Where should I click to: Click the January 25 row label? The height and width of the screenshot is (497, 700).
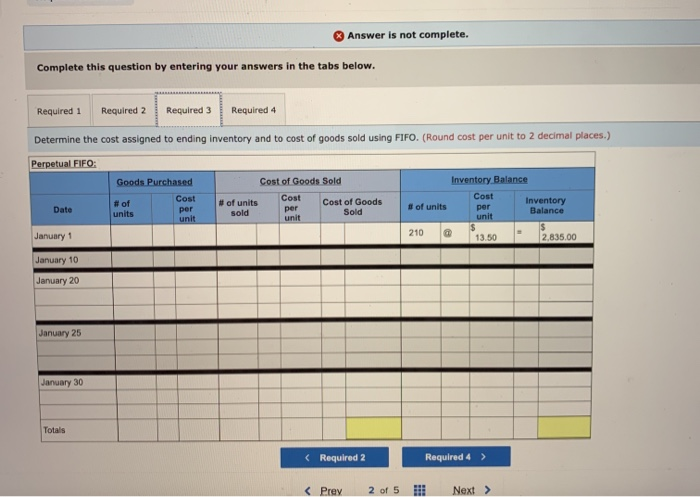60,333
